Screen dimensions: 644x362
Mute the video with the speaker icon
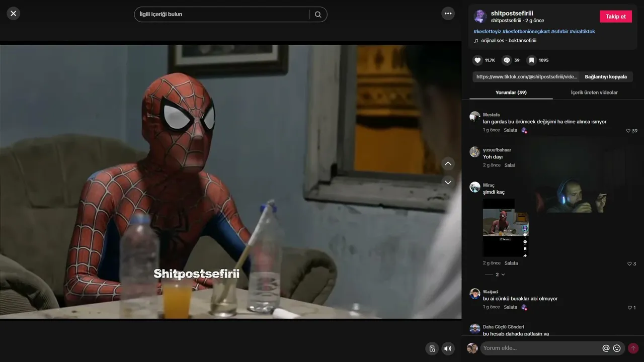coord(448,348)
